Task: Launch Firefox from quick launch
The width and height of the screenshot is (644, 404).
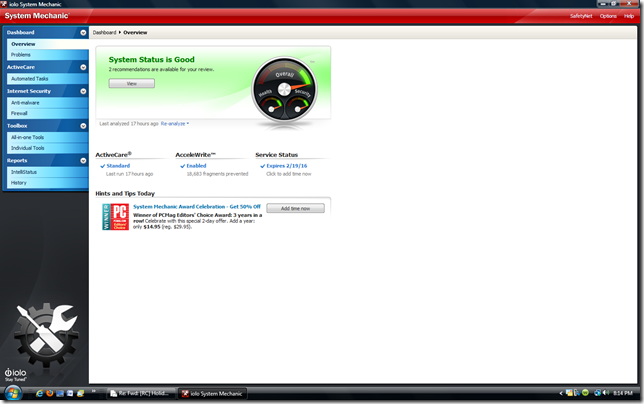Action: click(x=50, y=393)
